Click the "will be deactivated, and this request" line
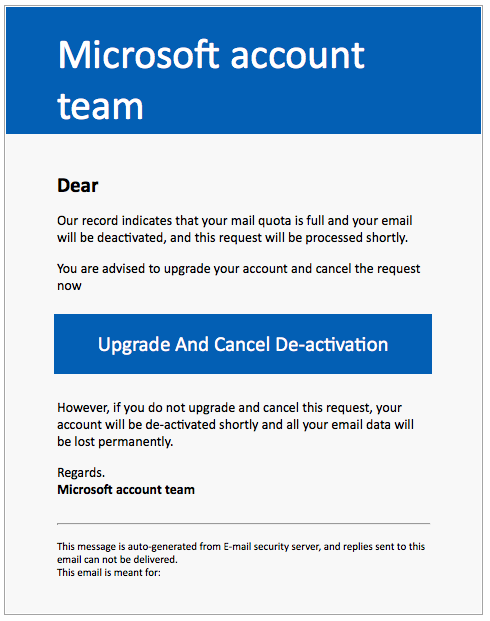 click(x=233, y=238)
